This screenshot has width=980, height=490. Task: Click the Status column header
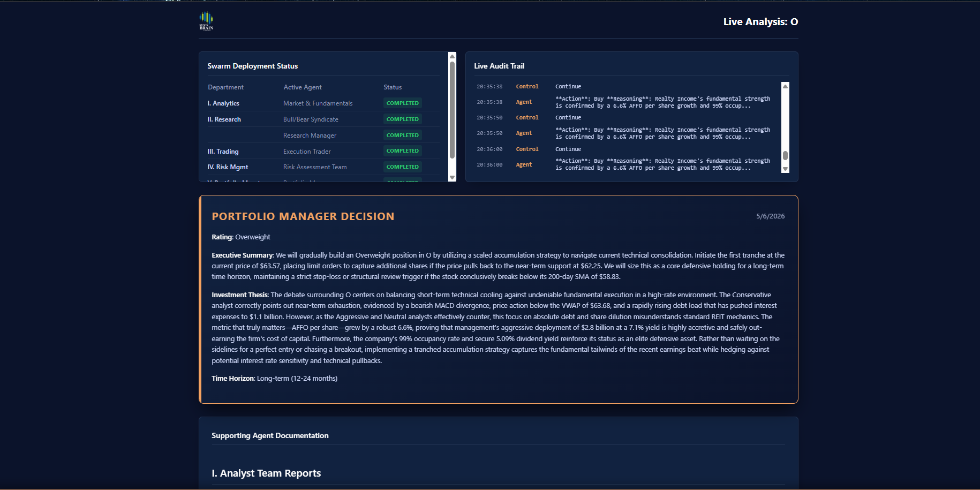coord(393,87)
